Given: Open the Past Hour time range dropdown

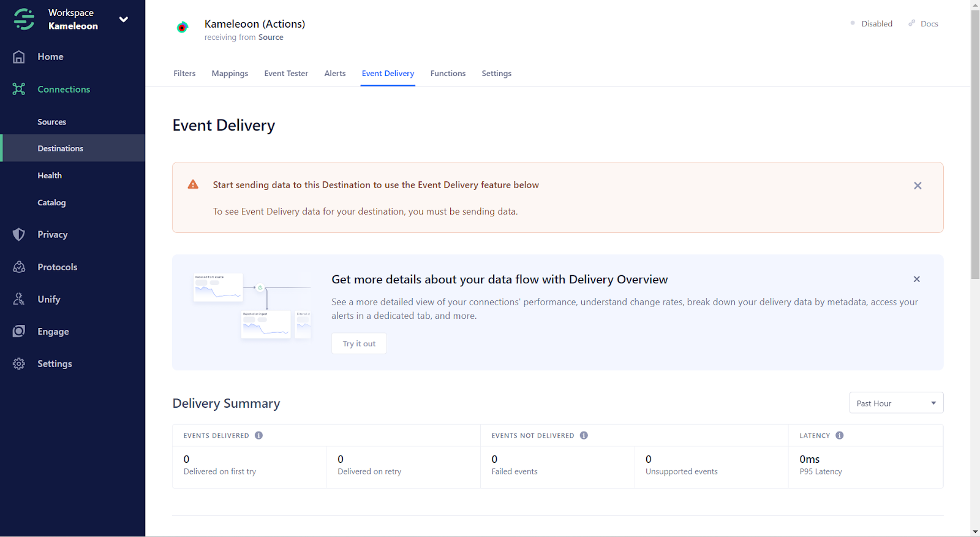Looking at the screenshot, I should click(x=896, y=403).
